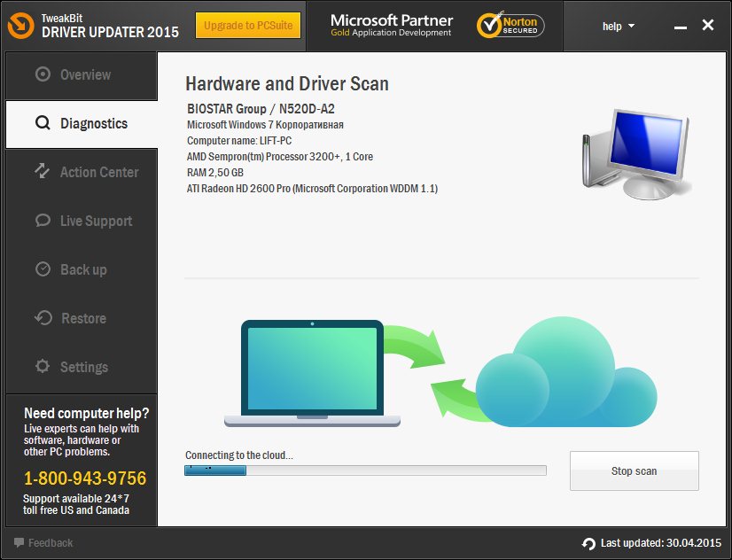Open the Feedback link
Image resolution: width=732 pixels, height=560 pixels.
click(43, 543)
